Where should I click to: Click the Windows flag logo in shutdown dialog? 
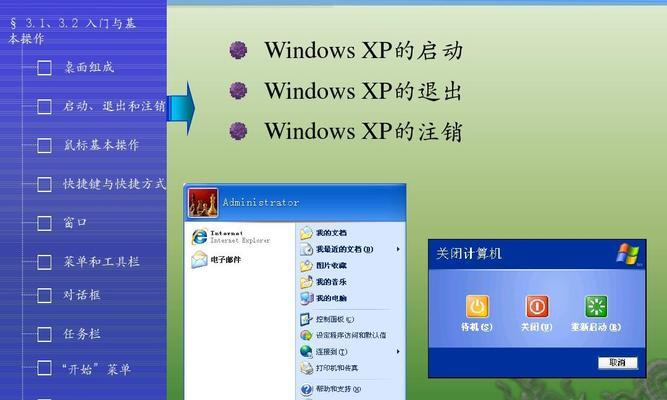coord(628,254)
